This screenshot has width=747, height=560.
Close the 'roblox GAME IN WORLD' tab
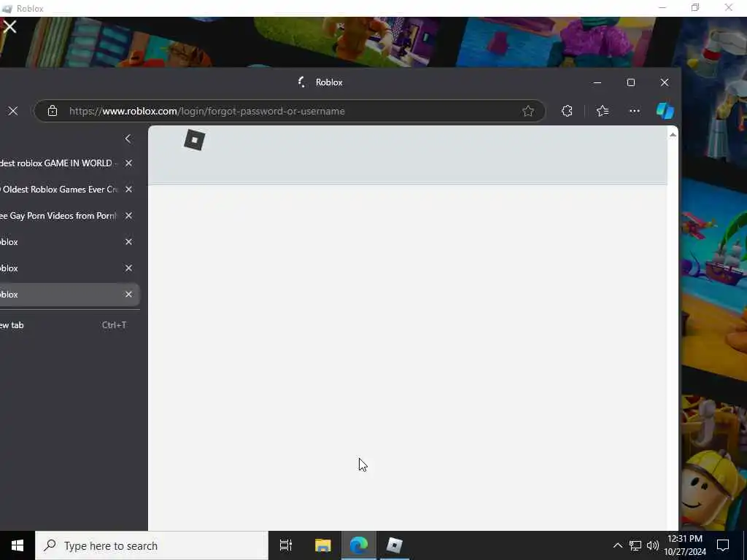coord(128,163)
